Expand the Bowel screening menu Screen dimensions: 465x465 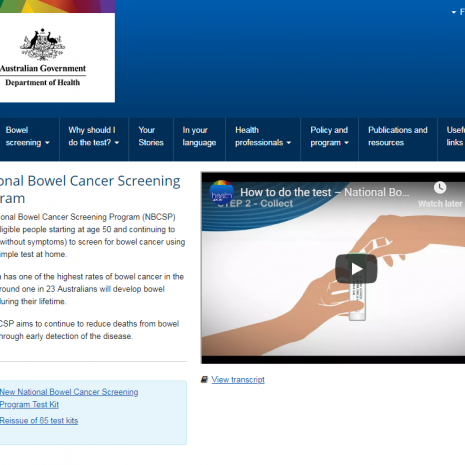coord(28,136)
